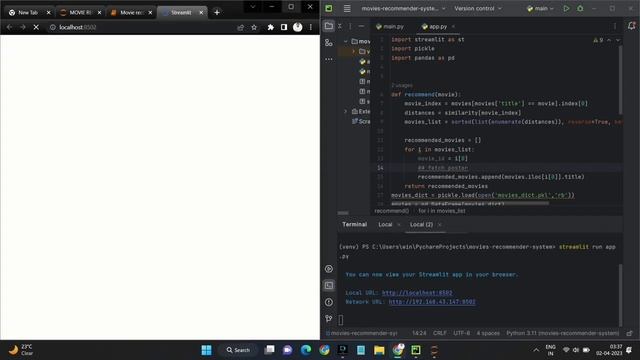This screenshot has width=640, height=360.
Task: Stop loading page in Chrome
Action: click(36, 27)
